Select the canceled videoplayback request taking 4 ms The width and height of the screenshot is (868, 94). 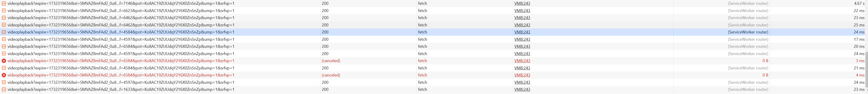tap(121, 75)
